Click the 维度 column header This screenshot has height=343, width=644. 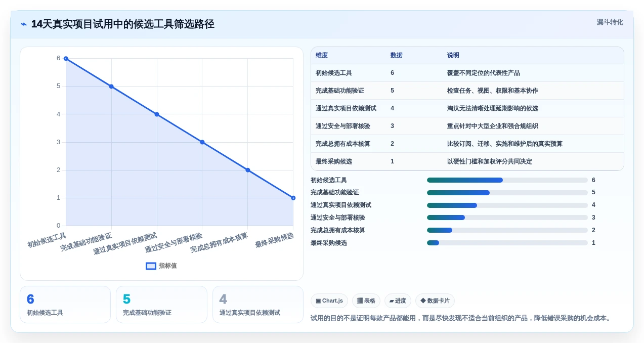(322, 56)
